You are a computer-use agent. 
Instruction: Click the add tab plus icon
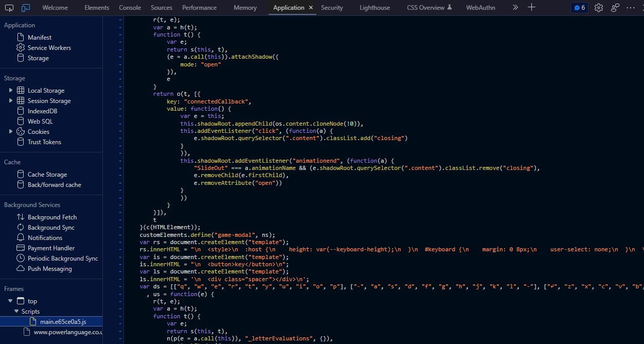click(x=532, y=7)
